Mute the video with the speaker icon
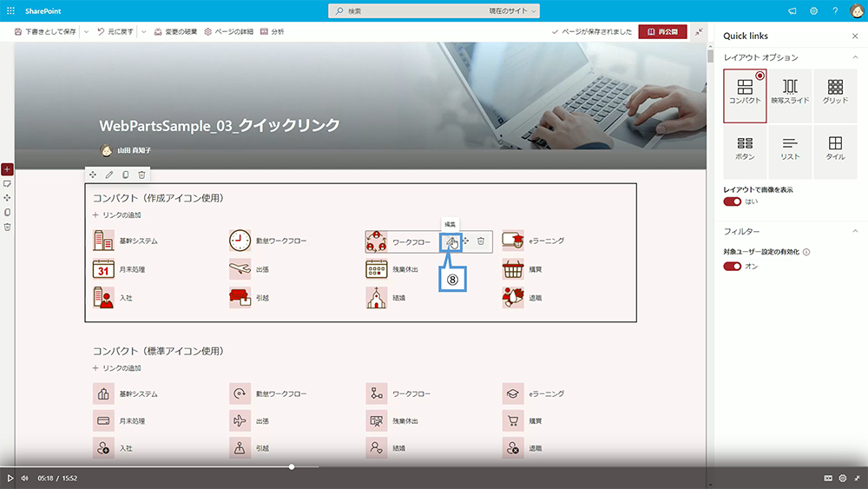Viewport: 868px width, 489px height. click(25, 478)
